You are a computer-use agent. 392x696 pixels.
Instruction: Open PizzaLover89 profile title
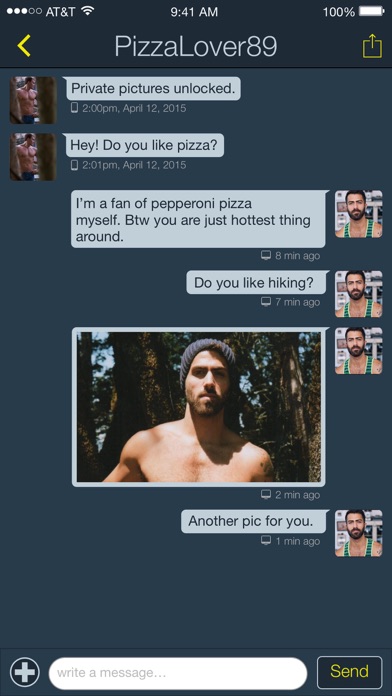(196, 46)
